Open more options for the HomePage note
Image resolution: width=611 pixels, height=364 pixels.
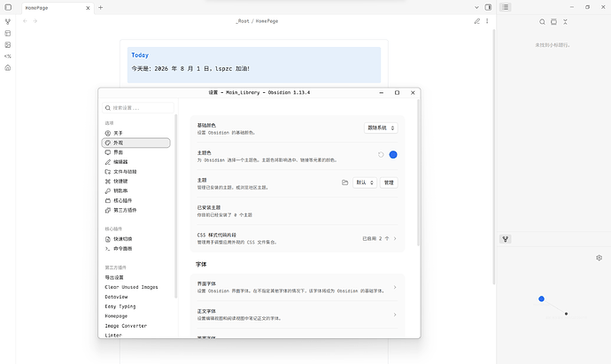tap(487, 21)
